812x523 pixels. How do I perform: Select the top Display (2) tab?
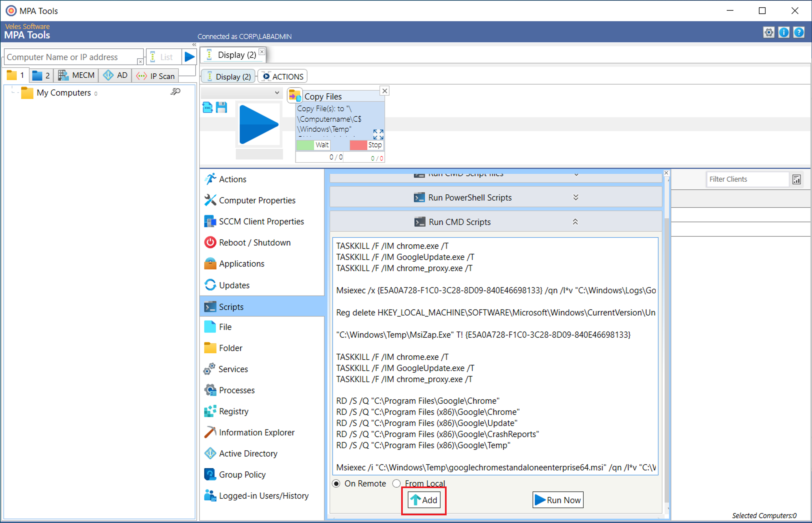pyautogui.click(x=232, y=55)
